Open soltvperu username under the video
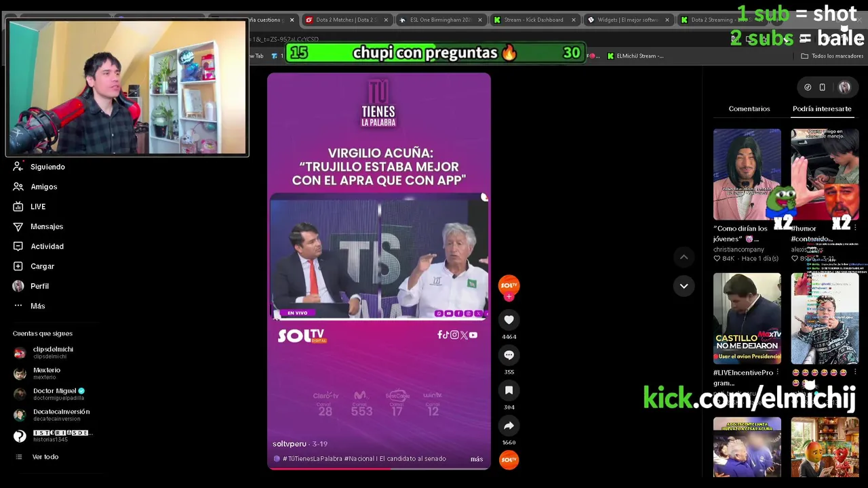This screenshot has height=488, width=868. [x=290, y=444]
